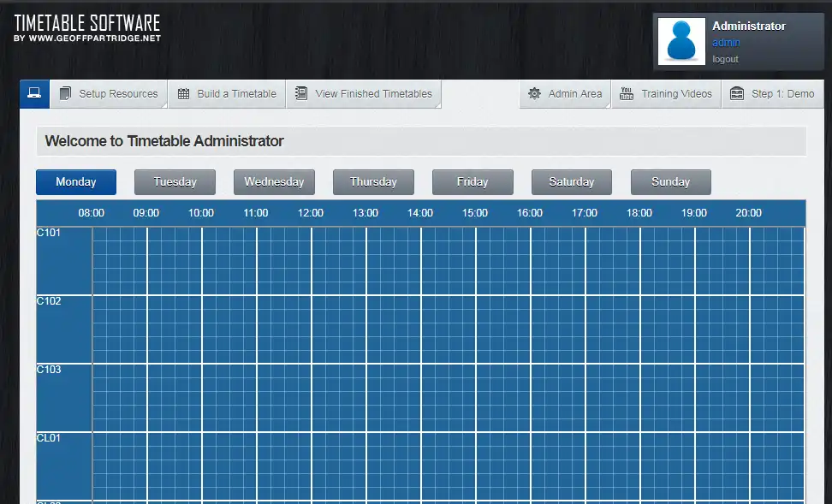Click the monitor icon on the toolbar
This screenshot has width=832, height=504.
pos(33,93)
